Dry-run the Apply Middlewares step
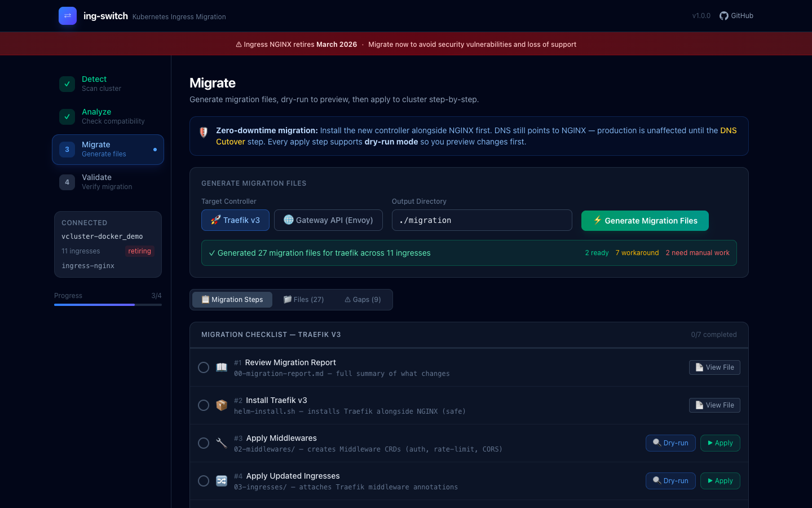 (670, 443)
